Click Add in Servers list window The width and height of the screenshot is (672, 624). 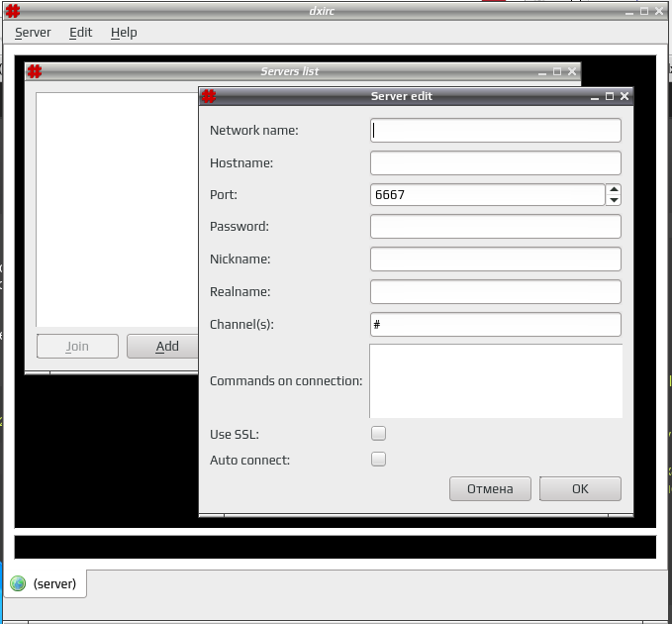pos(163,346)
